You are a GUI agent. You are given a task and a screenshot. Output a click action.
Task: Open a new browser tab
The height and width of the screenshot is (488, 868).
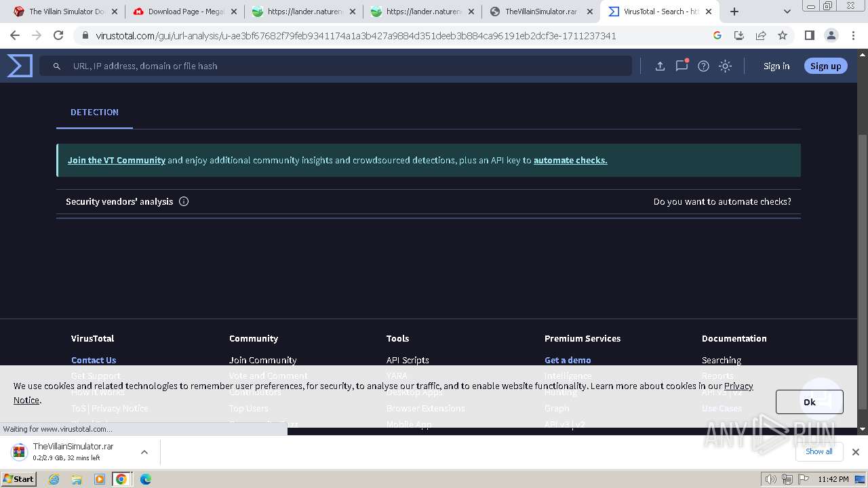click(x=734, y=12)
